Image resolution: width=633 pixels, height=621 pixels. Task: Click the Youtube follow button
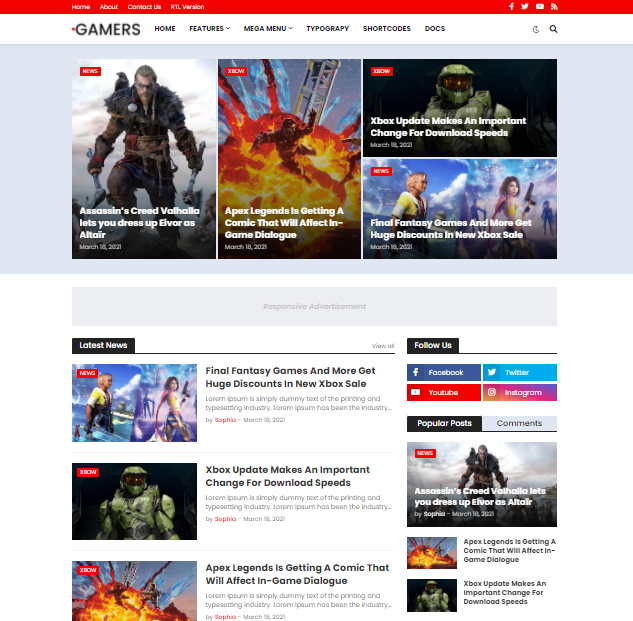[x=444, y=392]
